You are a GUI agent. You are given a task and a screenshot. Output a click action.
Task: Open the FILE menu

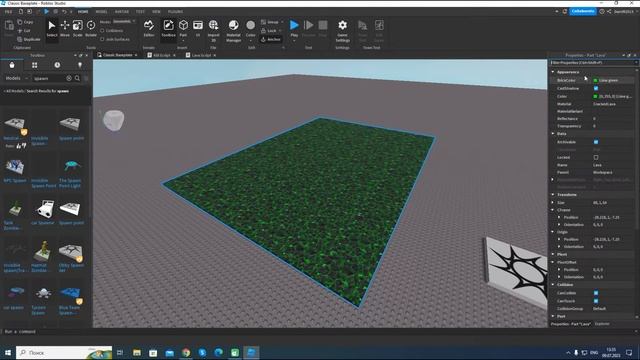pos(8,12)
